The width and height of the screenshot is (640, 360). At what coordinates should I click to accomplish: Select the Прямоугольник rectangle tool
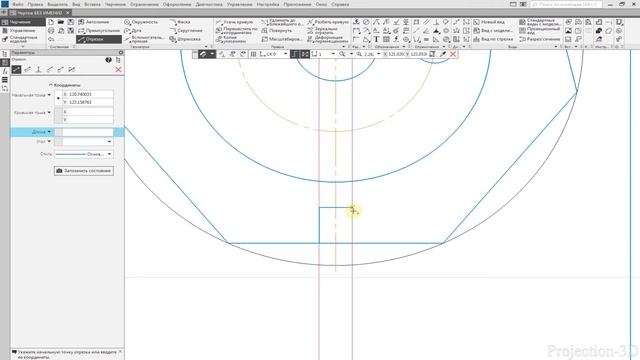pyautogui.click(x=99, y=31)
